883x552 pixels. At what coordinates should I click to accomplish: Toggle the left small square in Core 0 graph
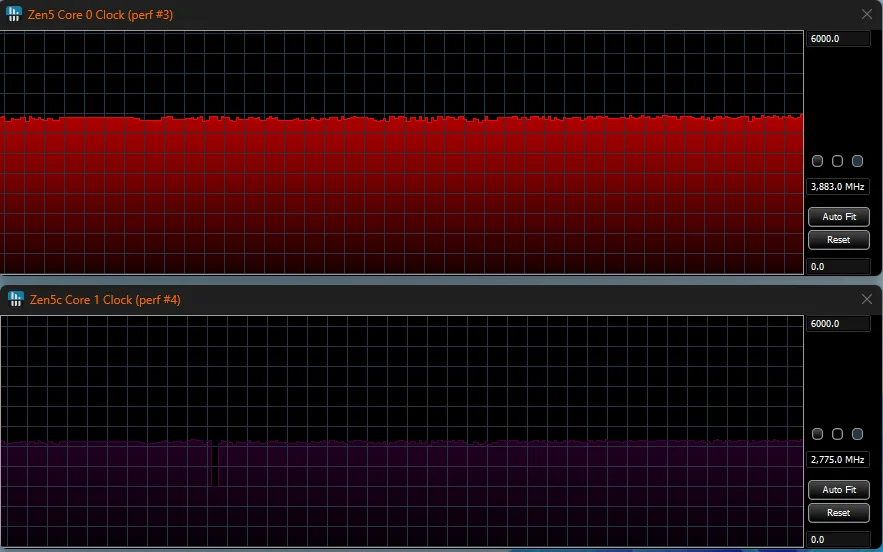818,161
